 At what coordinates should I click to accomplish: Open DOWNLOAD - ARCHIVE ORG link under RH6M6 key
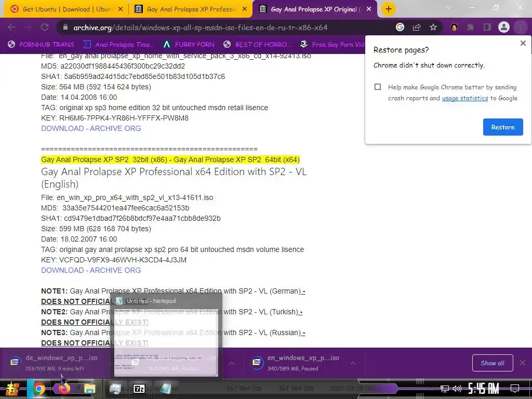pyautogui.click(x=91, y=128)
